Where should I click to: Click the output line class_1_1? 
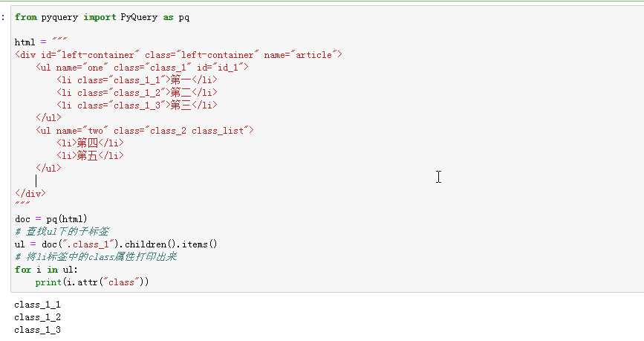[37, 305]
